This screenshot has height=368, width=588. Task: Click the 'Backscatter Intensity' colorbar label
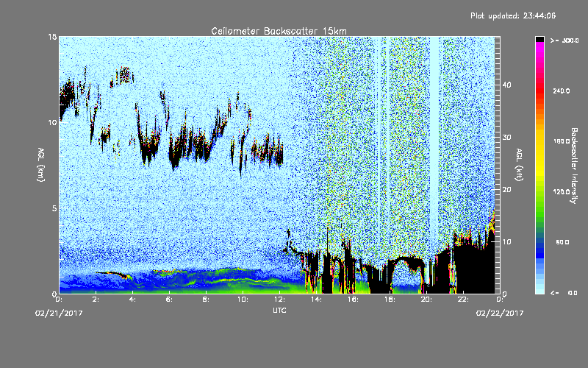574,166
